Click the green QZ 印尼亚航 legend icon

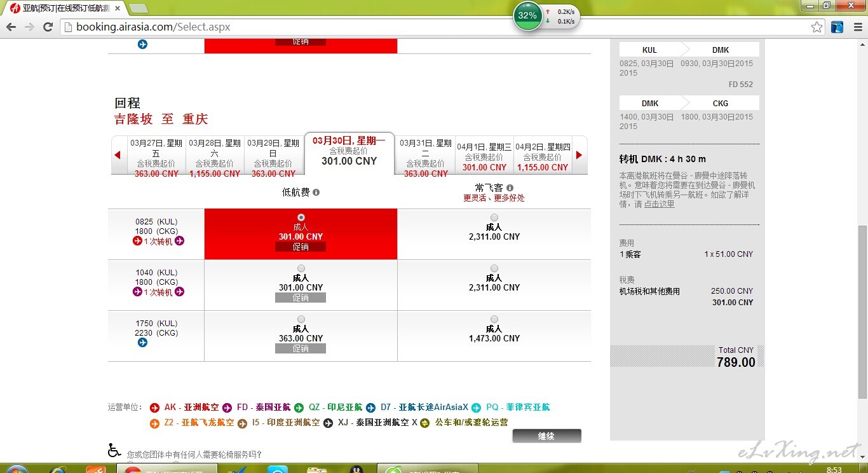pyautogui.click(x=299, y=408)
